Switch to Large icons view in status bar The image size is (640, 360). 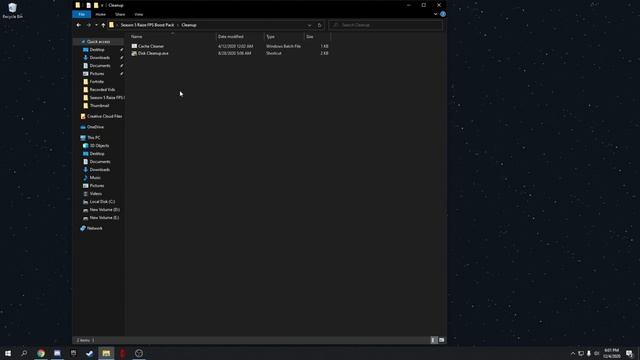[442, 340]
